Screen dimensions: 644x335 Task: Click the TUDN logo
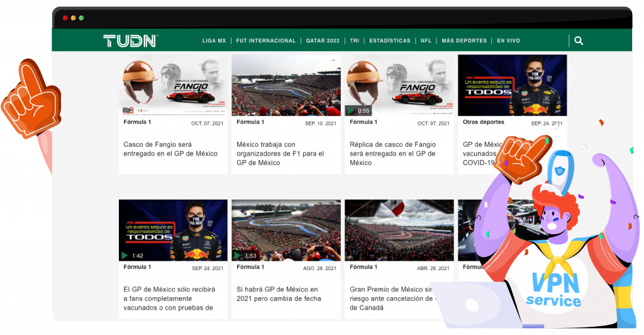click(x=130, y=41)
